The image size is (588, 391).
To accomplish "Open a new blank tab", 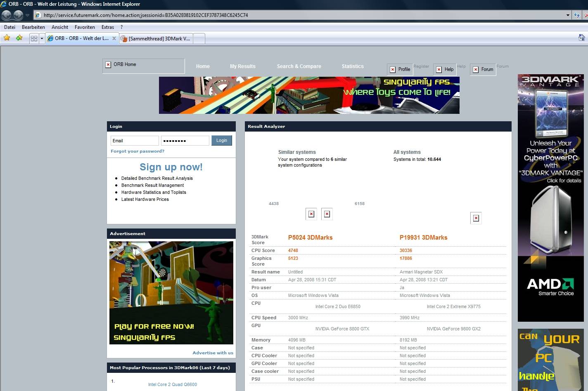I will point(199,38).
